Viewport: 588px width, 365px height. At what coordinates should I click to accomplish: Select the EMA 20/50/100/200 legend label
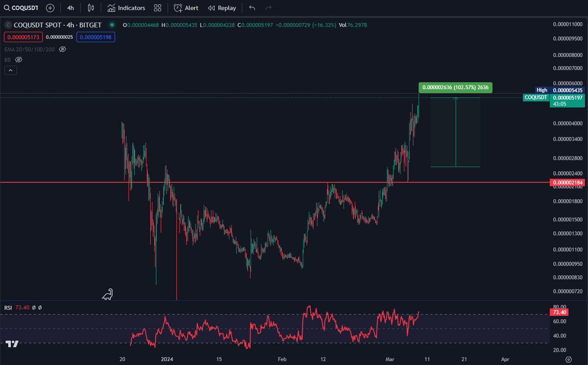coord(29,49)
